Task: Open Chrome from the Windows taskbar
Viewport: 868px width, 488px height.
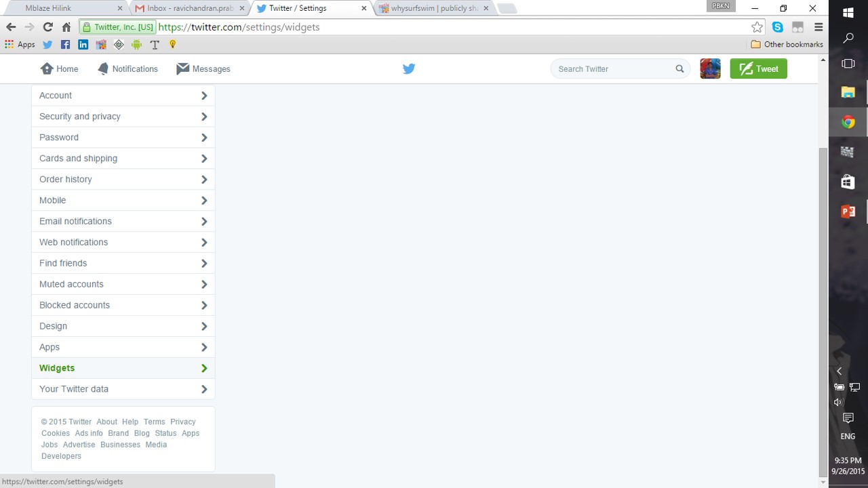Action: (x=848, y=123)
